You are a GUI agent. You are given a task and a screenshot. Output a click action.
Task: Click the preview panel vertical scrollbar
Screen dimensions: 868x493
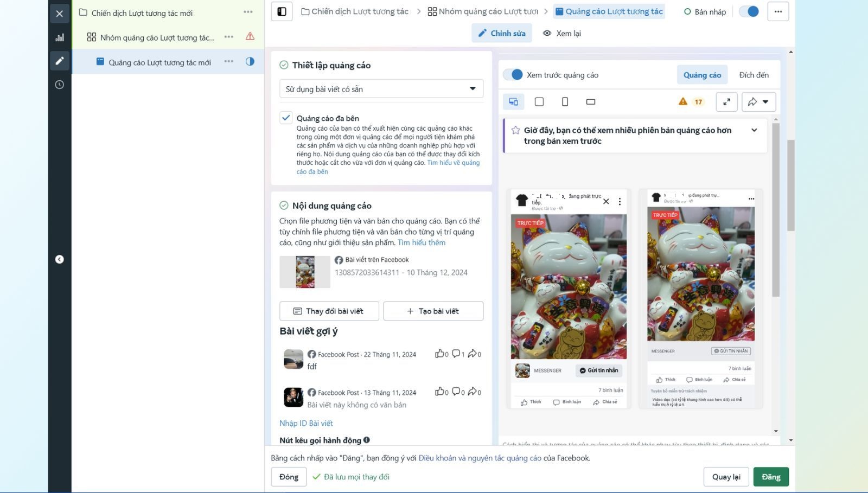[776, 210]
